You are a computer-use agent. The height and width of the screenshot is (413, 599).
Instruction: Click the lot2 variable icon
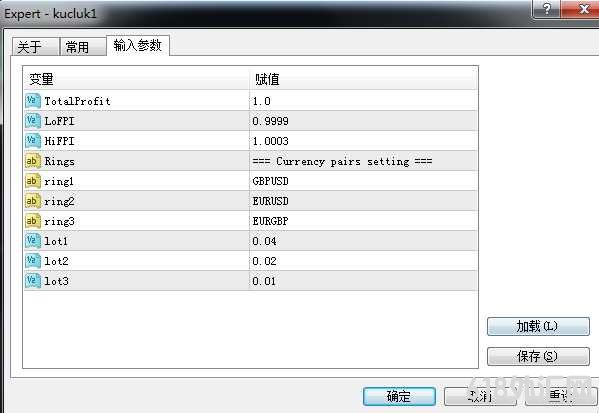coord(33,261)
